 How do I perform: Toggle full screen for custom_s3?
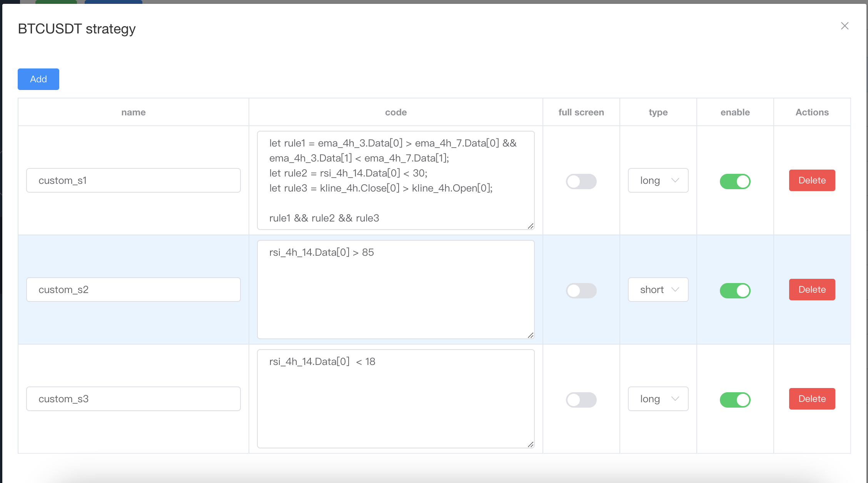[581, 400]
